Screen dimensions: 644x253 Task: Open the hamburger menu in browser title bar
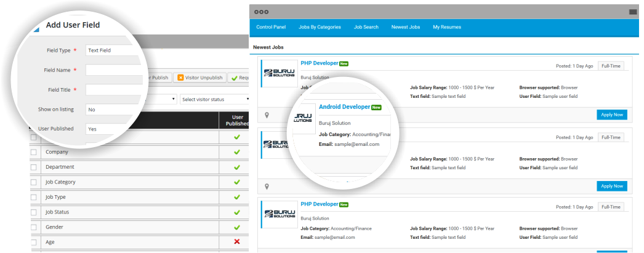(632, 12)
